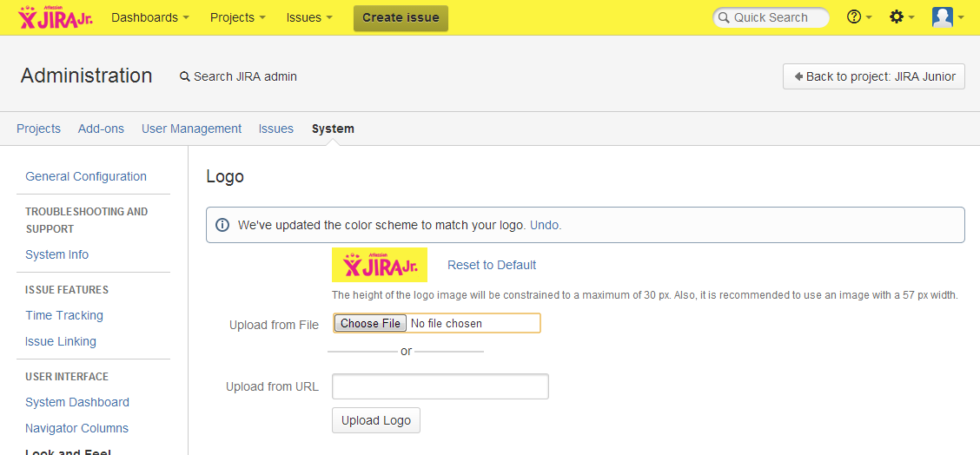
Task: Undo the color scheme update
Action: [546, 225]
